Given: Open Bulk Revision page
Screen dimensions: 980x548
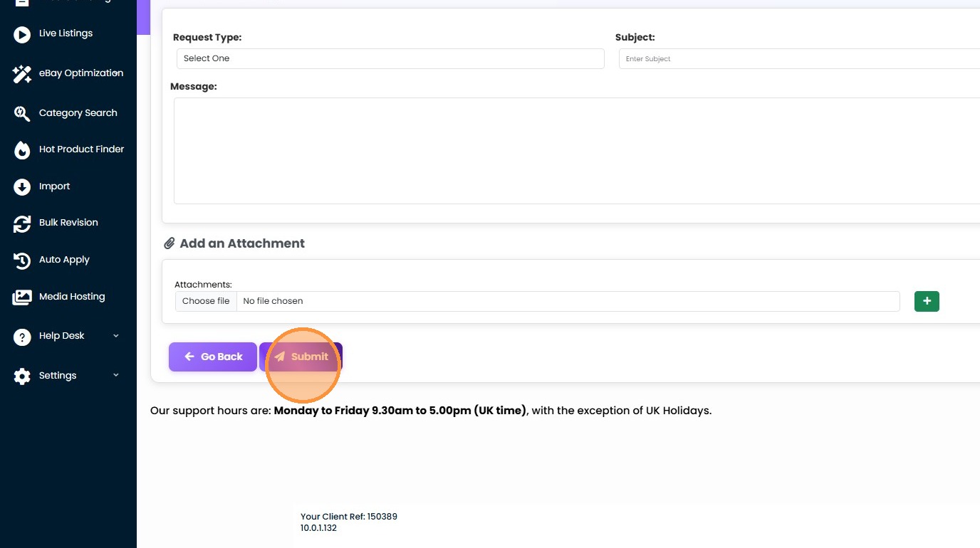Looking at the screenshot, I should coord(68,223).
